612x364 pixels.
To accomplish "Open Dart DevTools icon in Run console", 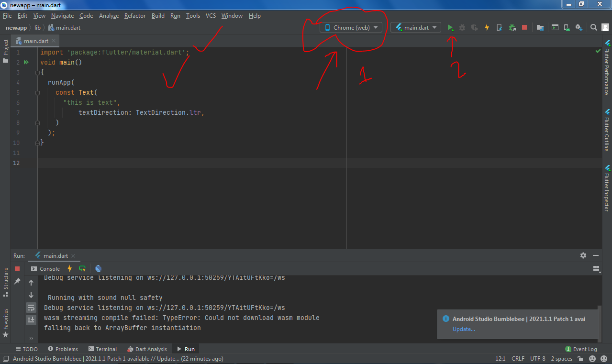I will [98, 268].
